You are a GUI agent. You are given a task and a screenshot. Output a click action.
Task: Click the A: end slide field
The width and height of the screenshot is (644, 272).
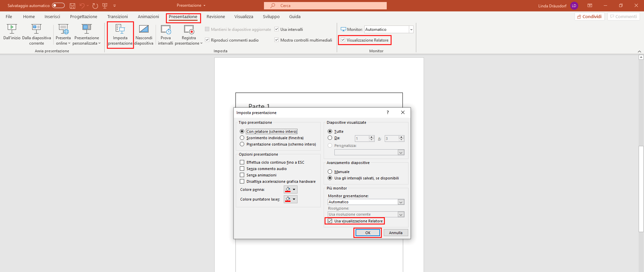tap(392, 139)
